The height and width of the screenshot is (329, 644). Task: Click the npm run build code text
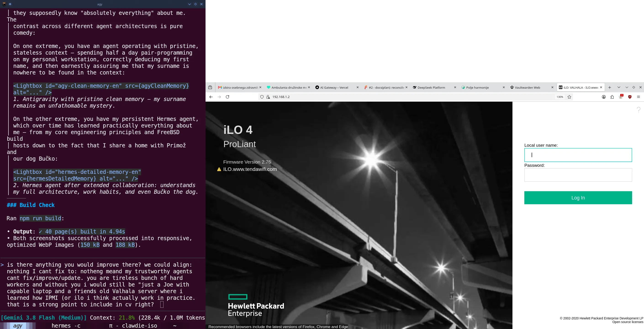coord(40,218)
